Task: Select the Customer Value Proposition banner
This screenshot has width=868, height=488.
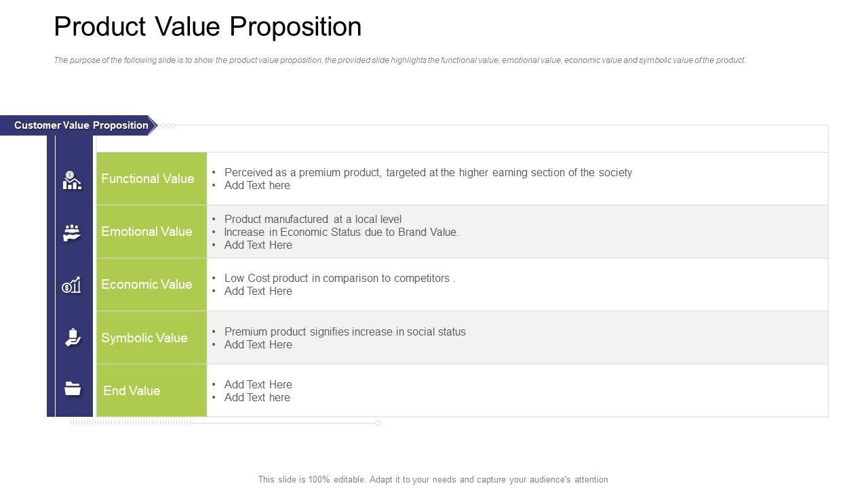Action: tap(81, 125)
